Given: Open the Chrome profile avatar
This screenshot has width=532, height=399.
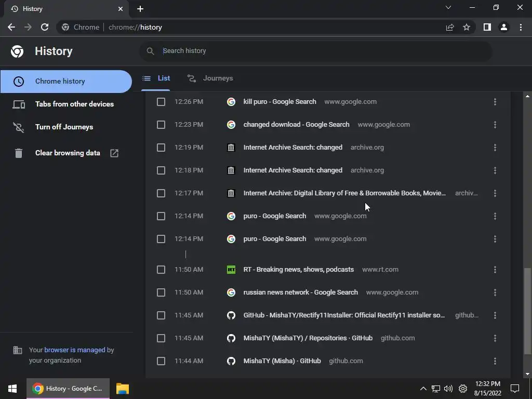Looking at the screenshot, I should [x=504, y=27].
